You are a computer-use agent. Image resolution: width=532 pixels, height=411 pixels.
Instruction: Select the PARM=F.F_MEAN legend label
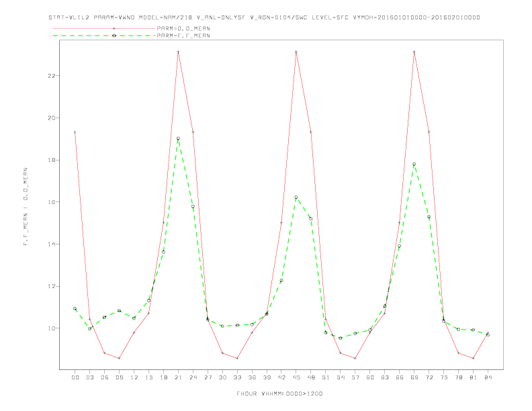pos(183,36)
